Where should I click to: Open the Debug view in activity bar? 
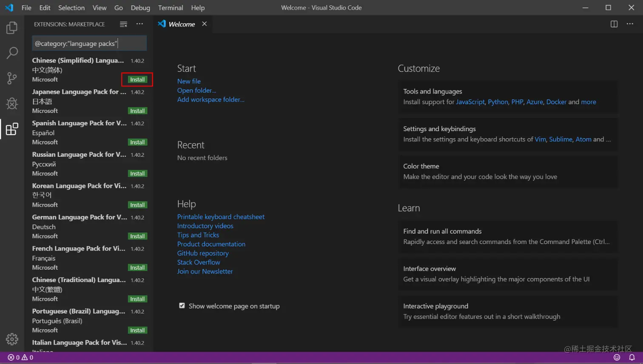[12, 104]
